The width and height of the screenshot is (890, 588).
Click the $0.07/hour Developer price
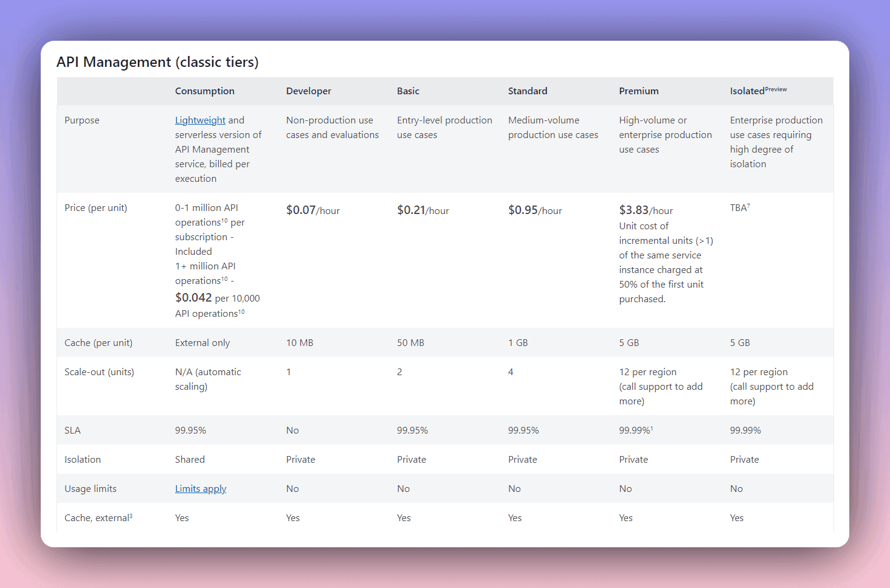[312, 210]
